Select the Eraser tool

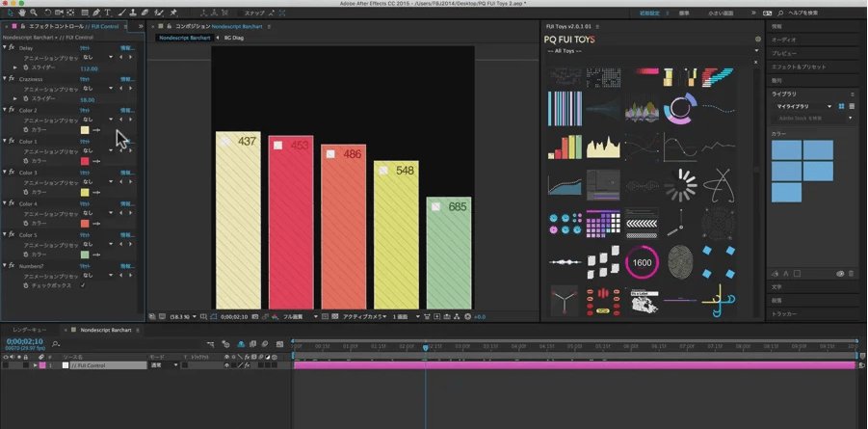(145, 13)
